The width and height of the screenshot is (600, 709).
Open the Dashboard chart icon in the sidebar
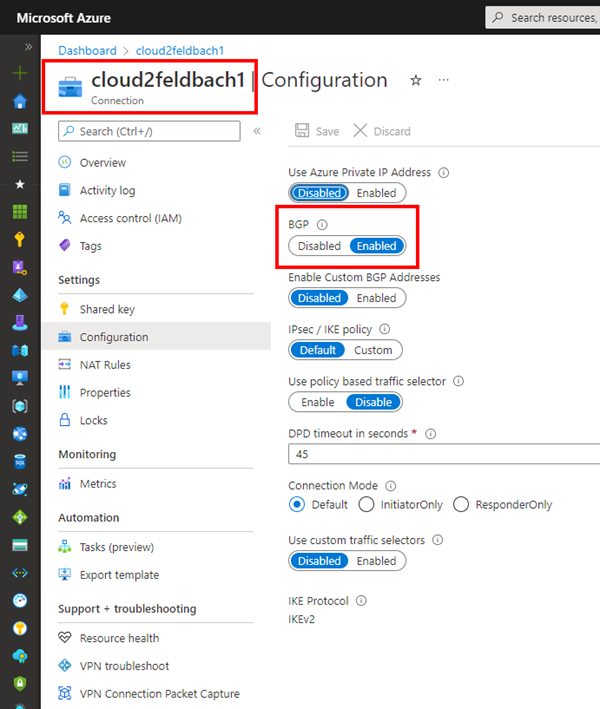point(20,128)
